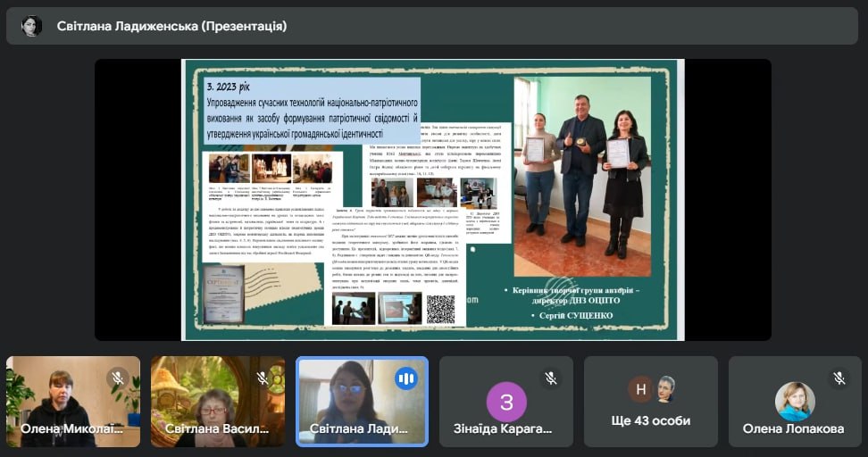Click the certificate image on the slide
The image size is (868, 457).
point(223,294)
